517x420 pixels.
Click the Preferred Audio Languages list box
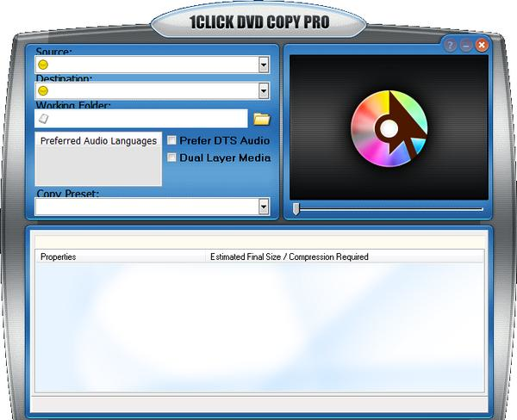tap(98, 159)
